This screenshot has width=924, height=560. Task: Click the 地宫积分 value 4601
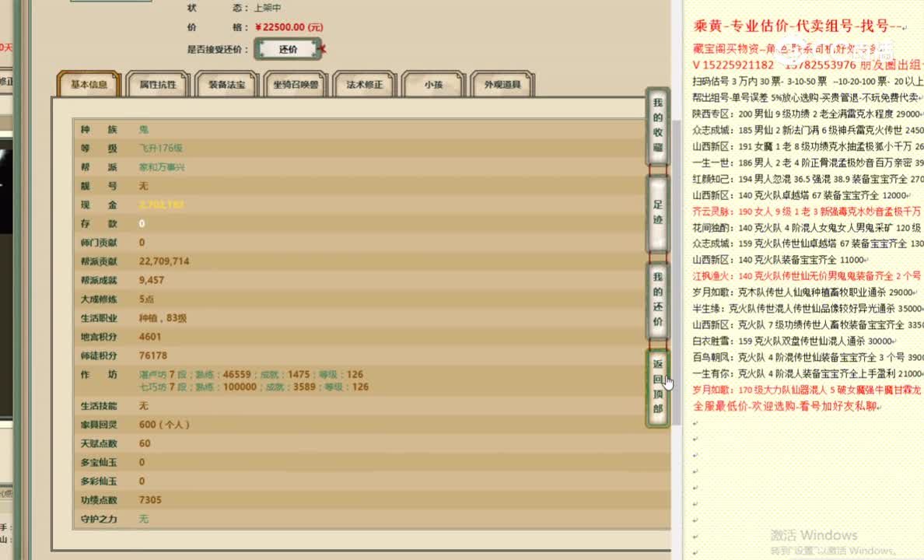[x=149, y=337]
